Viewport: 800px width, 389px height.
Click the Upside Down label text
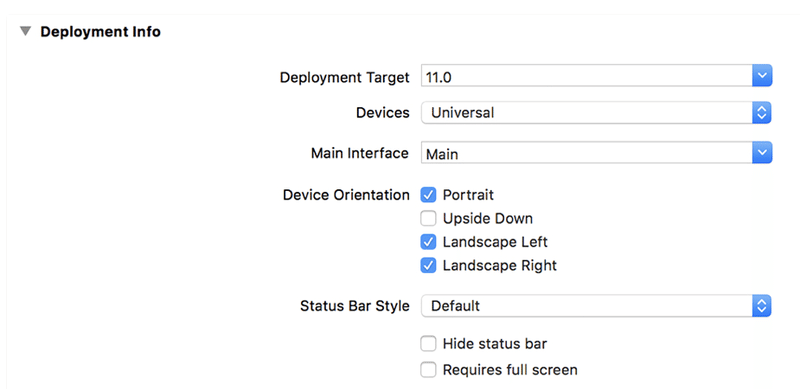pyautogui.click(x=488, y=218)
